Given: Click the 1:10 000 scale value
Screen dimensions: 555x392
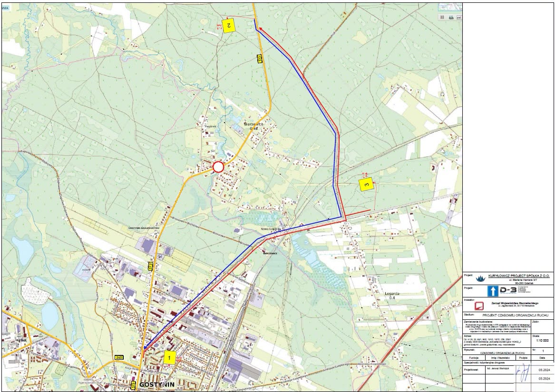Looking at the screenshot, I should [542, 341].
